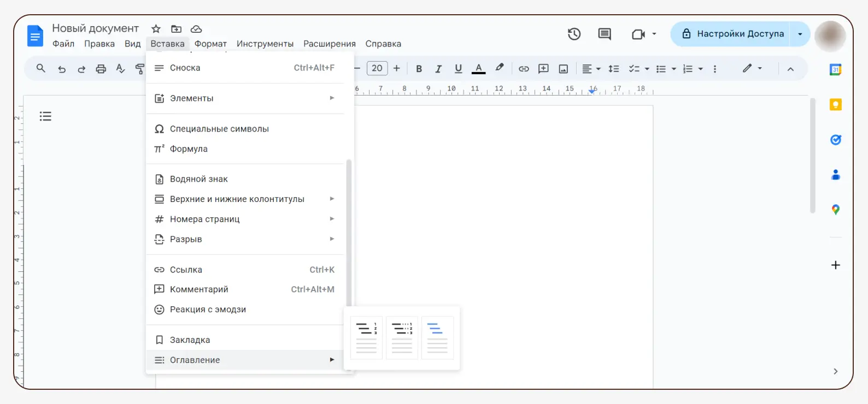Increase font size with plus button
868x404 pixels.
[x=397, y=68]
